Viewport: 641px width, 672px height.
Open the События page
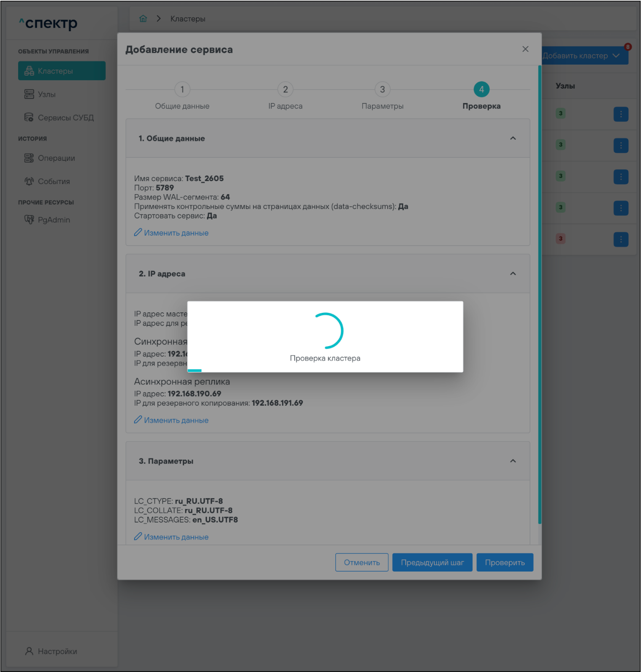click(54, 182)
